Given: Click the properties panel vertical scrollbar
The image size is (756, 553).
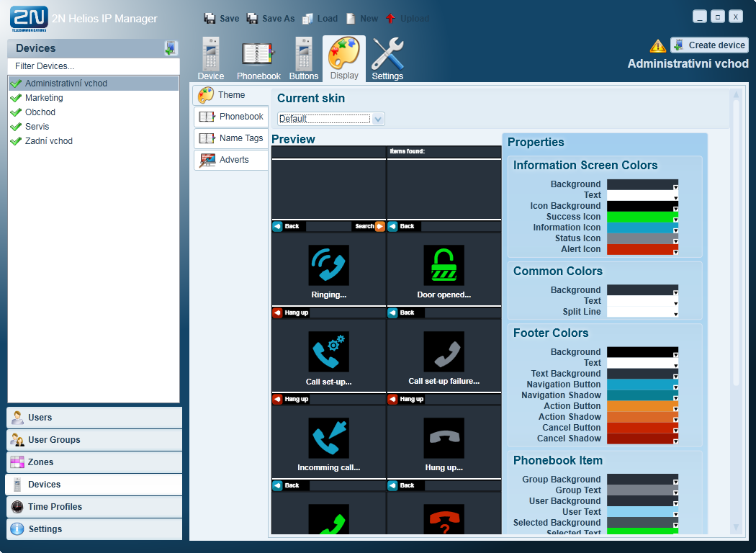Looking at the screenshot, I should [x=736, y=241].
